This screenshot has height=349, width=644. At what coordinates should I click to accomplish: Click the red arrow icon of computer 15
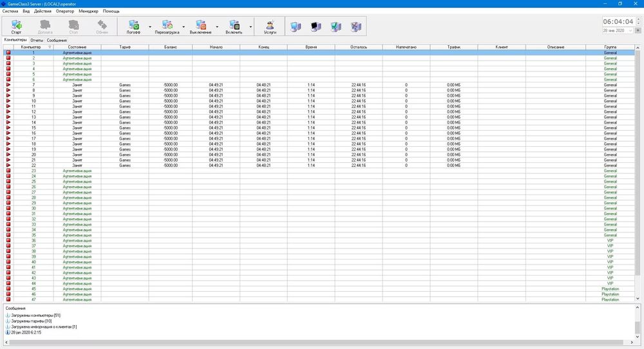click(8, 127)
